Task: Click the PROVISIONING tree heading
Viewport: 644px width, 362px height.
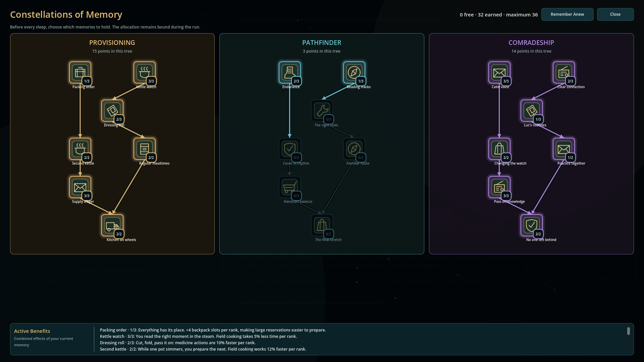Action: pos(112,43)
